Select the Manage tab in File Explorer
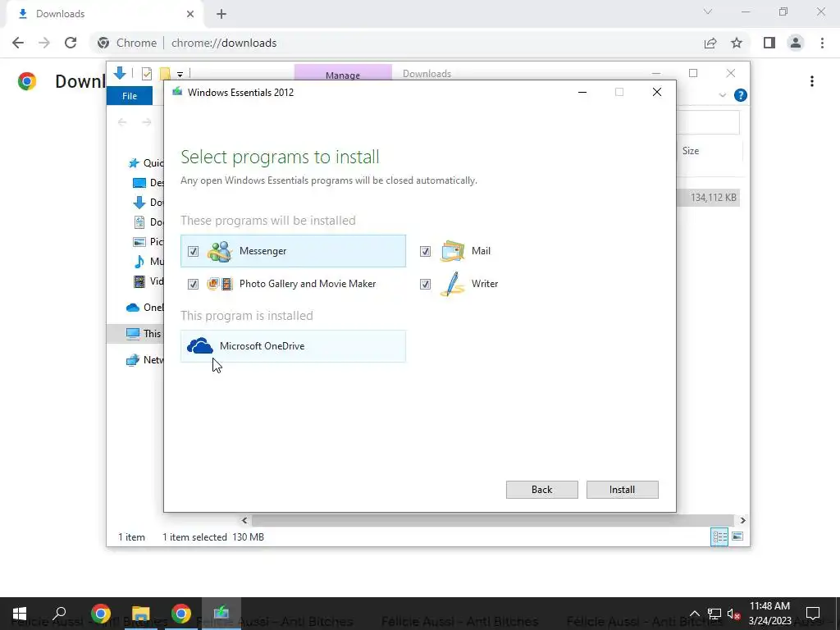 [x=343, y=75]
